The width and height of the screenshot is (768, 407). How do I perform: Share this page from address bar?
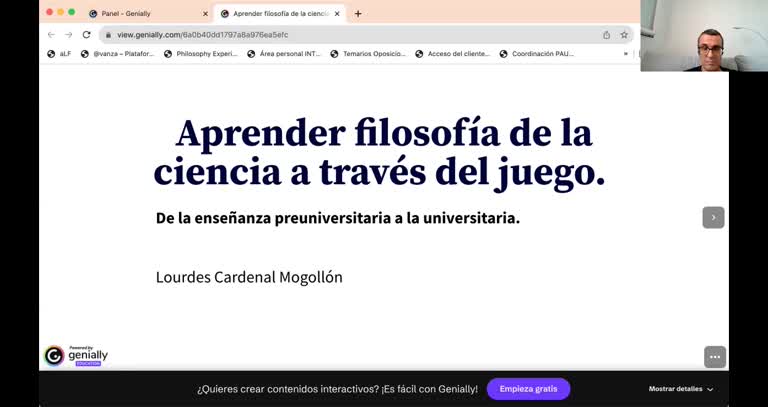coord(606,35)
